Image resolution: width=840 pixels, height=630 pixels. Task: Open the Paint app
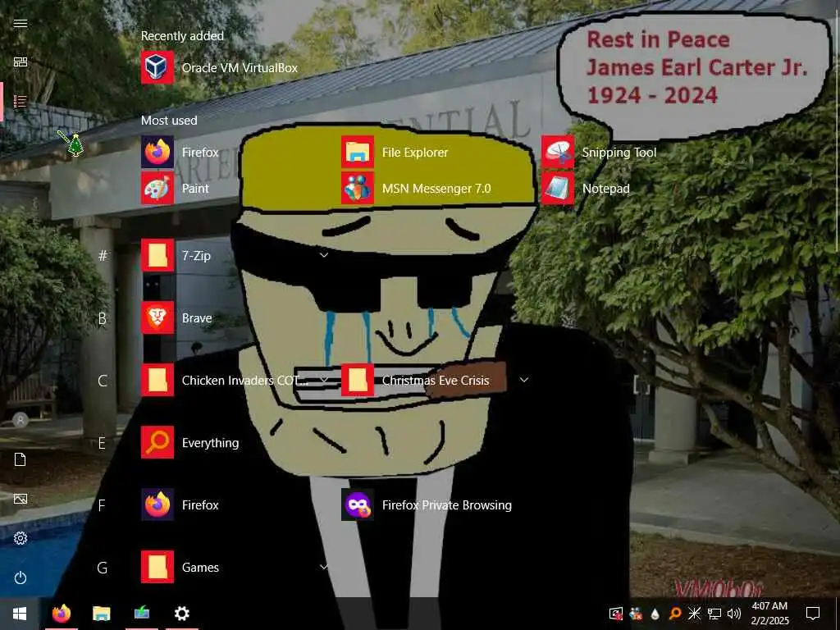click(x=176, y=188)
